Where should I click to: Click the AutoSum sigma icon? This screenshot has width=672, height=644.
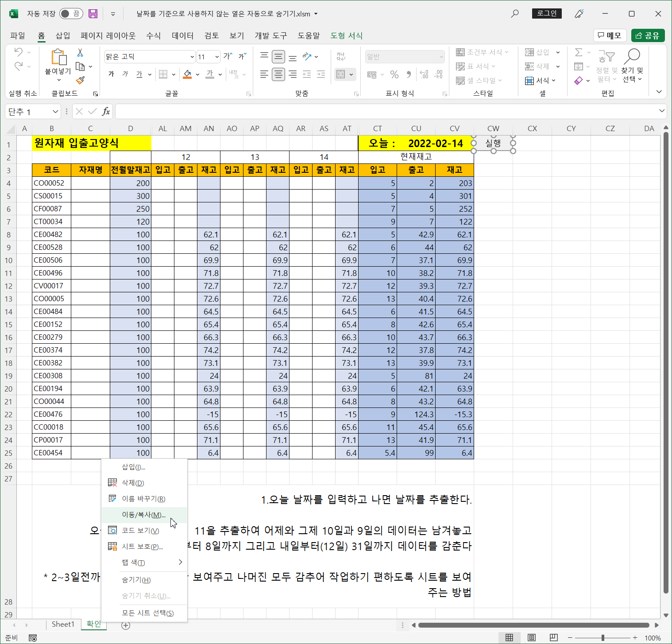[x=579, y=52]
